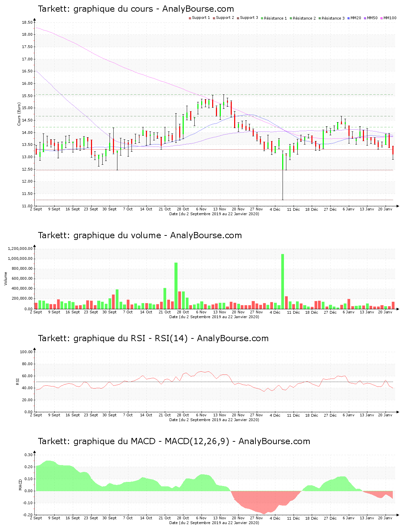Image resolution: width=412 pixels, height=532 pixels.
Task: Click the Support 1 legend color square
Action: click(190, 18)
